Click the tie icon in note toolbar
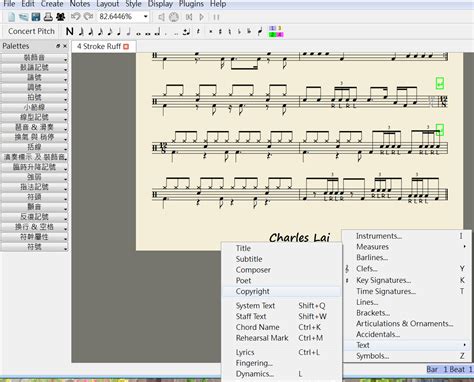This screenshot has width=474, height=382. 187,32
